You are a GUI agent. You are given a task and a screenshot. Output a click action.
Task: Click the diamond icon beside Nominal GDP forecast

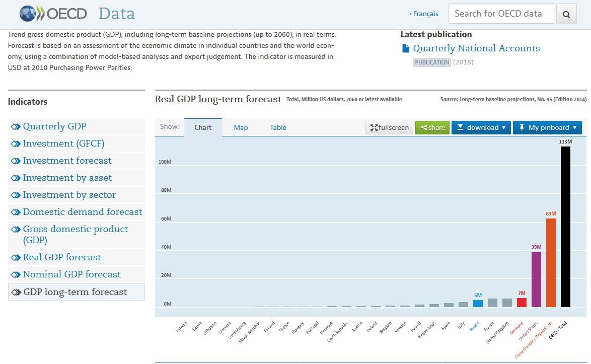coord(16,275)
